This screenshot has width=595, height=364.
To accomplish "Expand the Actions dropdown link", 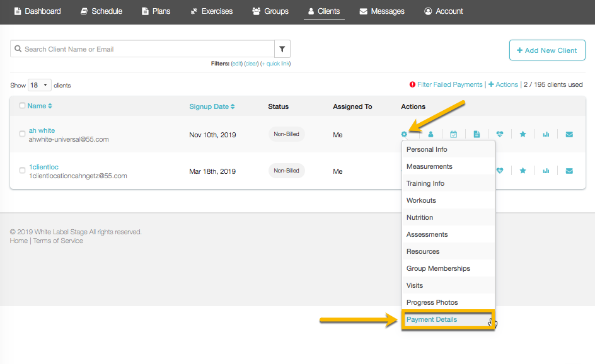I will tap(503, 84).
